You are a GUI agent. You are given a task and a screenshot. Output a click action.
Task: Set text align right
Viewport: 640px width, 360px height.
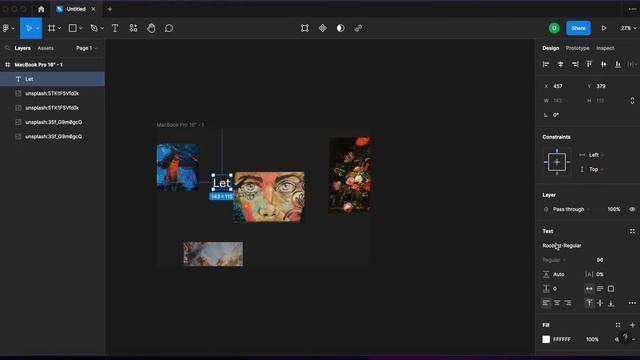click(x=568, y=303)
